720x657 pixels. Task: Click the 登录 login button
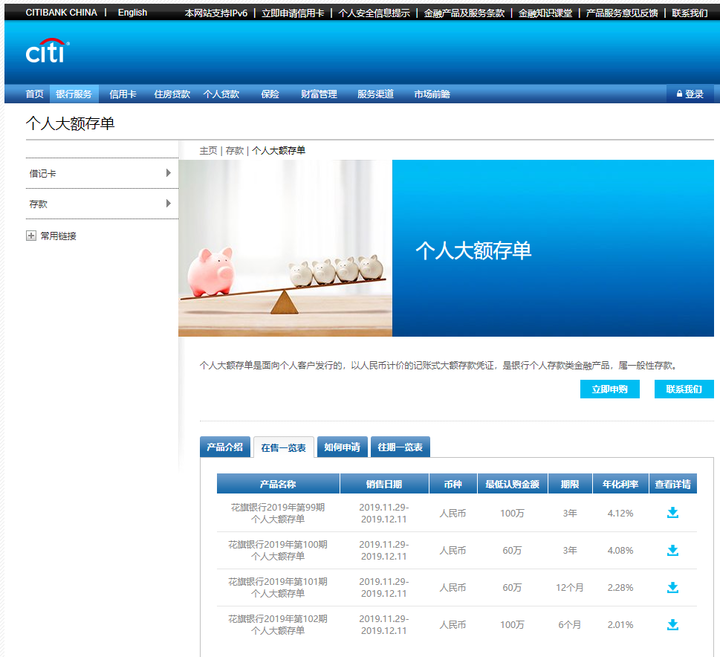pyautogui.click(x=690, y=94)
